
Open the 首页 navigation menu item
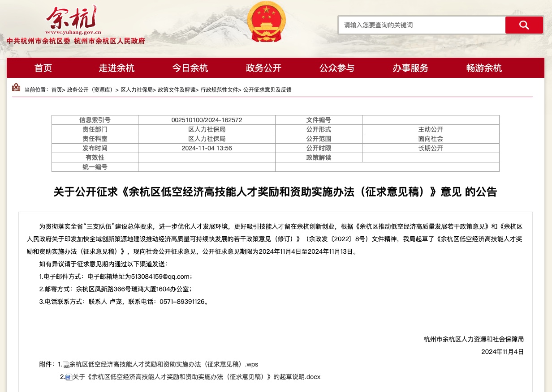coord(43,68)
